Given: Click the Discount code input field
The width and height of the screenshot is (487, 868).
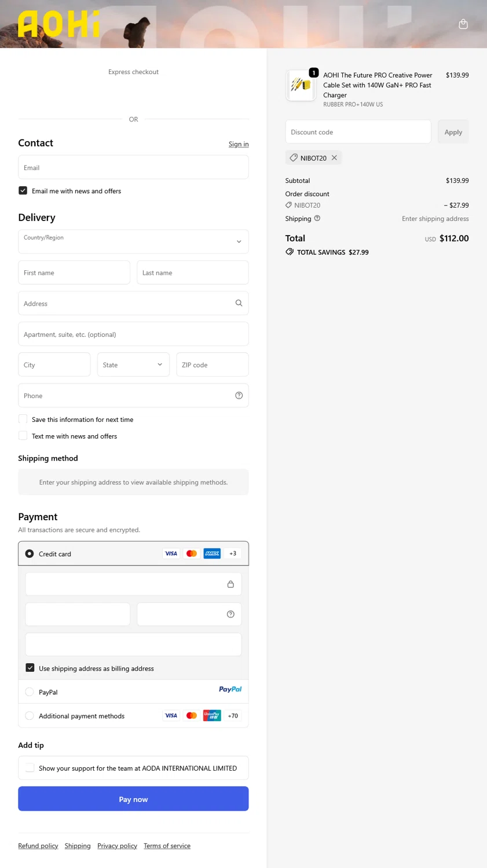Looking at the screenshot, I should 358,132.
